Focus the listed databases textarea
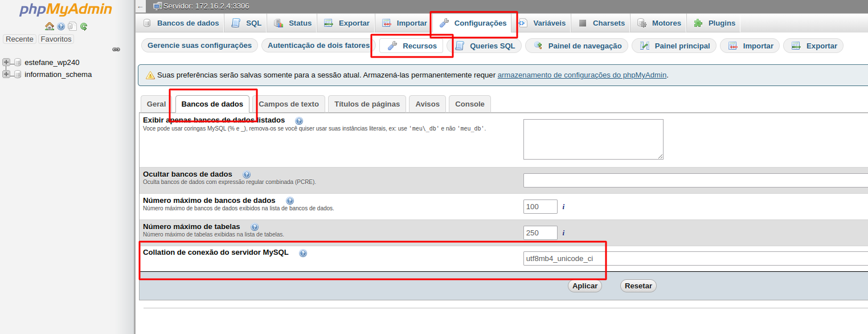The height and width of the screenshot is (334, 868). click(x=593, y=139)
